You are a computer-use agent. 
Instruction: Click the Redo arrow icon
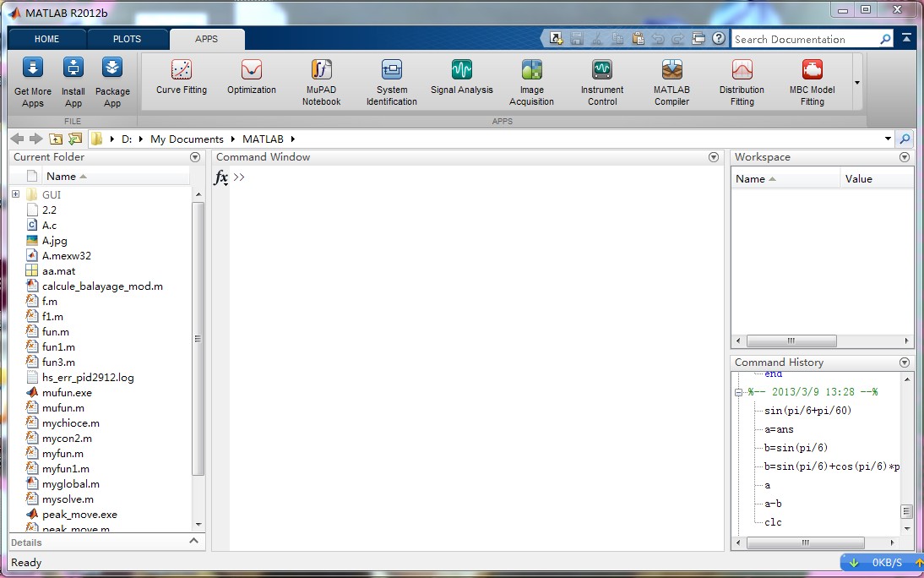[x=677, y=38]
